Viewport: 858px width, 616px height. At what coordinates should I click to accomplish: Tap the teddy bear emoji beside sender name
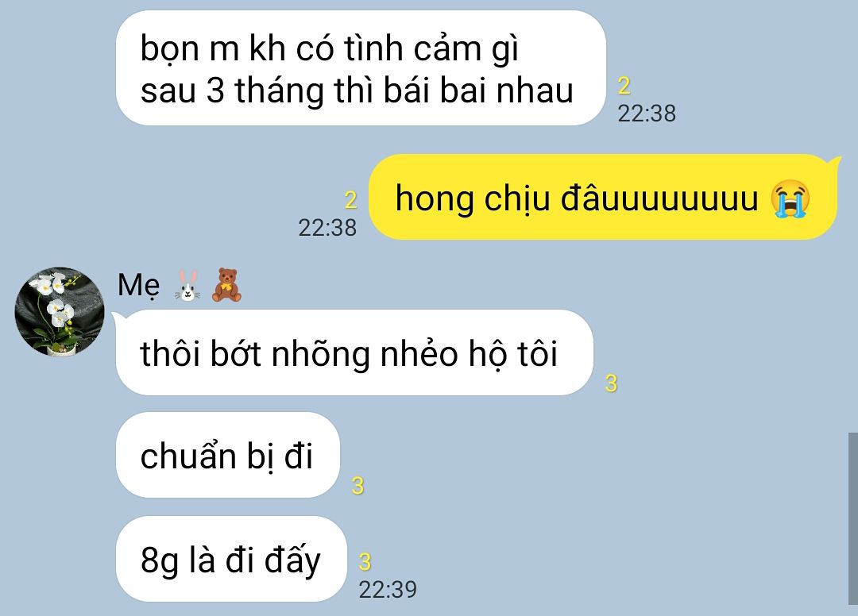click(x=226, y=285)
